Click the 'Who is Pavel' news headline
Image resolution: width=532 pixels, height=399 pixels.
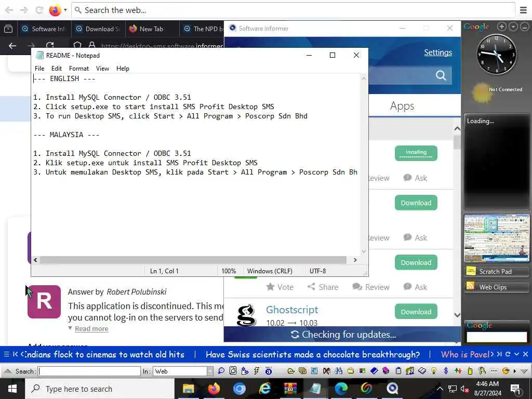click(x=465, y=354)
